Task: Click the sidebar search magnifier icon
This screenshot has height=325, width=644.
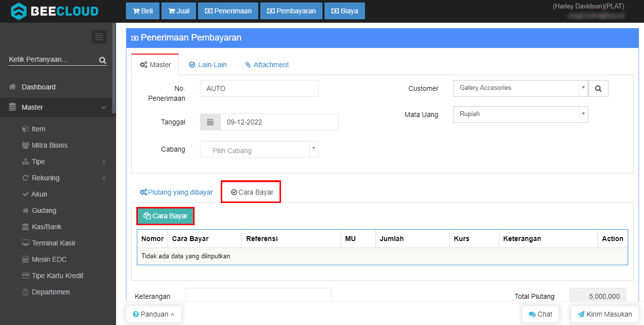Action: tap(103, 60)
